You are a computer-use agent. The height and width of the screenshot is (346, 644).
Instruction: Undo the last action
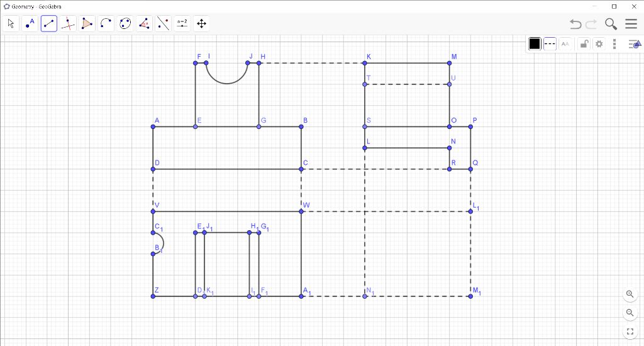tap(575, 25)
